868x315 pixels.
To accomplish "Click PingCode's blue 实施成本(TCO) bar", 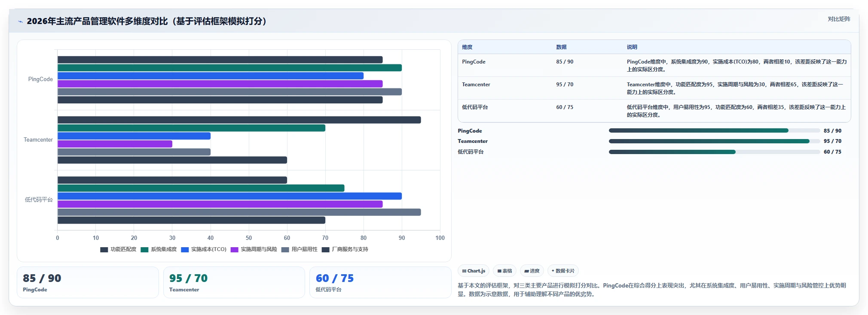I will (211, 76).
